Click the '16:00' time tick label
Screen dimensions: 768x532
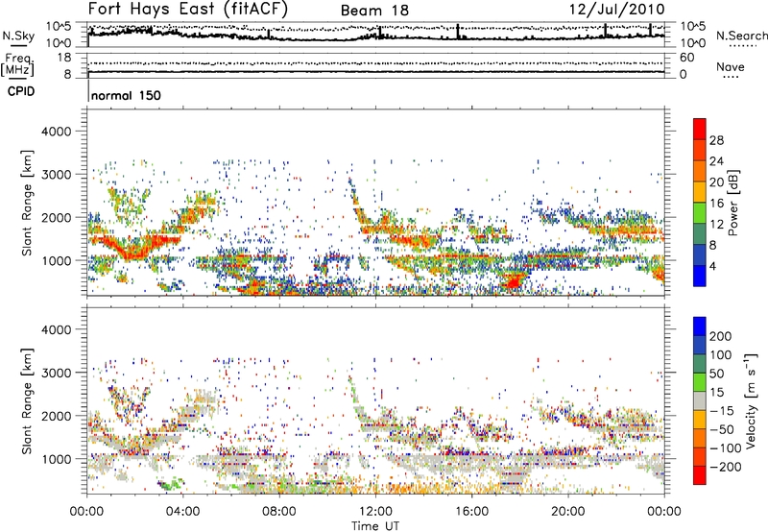coord(471,512)
